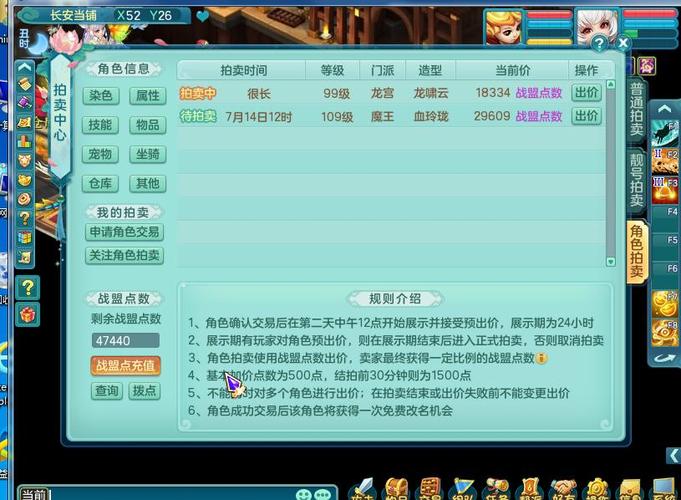Viewport: 681px width, 500px height.
Task: Click the remaining points field showing 47440
Action: (x=126, y=341)
